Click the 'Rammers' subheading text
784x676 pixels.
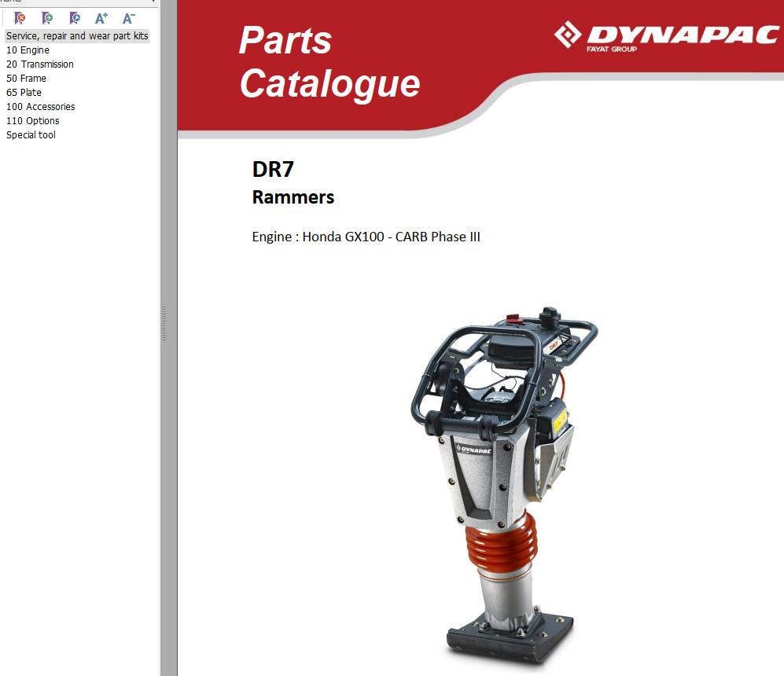tap(293, 197)
